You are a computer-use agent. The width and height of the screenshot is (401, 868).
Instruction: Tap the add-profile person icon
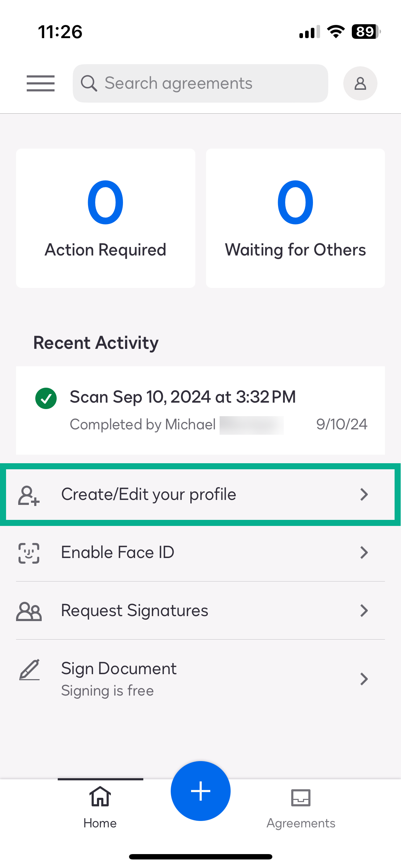(x=29, y=495)
